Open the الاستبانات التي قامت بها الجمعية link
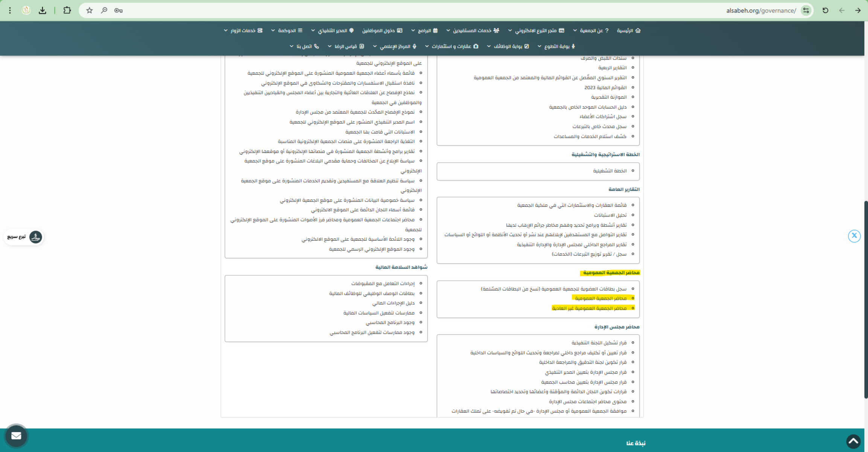The image size is (868, 452). [380, 132]
